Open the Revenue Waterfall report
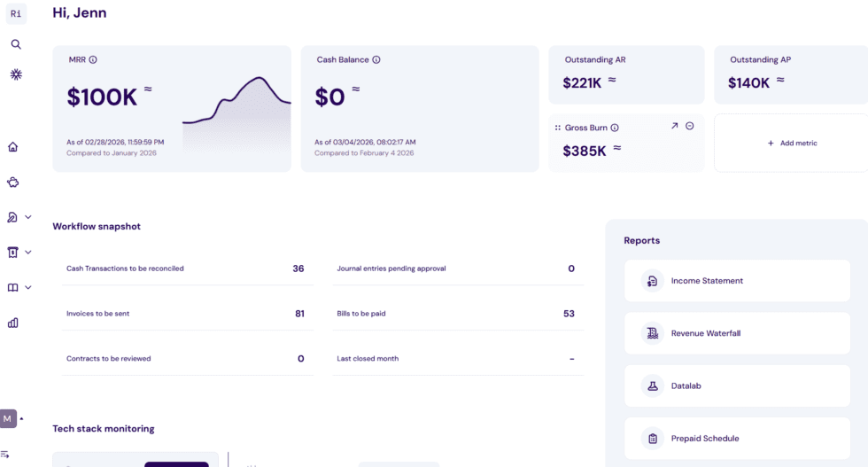Screen dimensions: 868x467 click(x=737, y=333)
